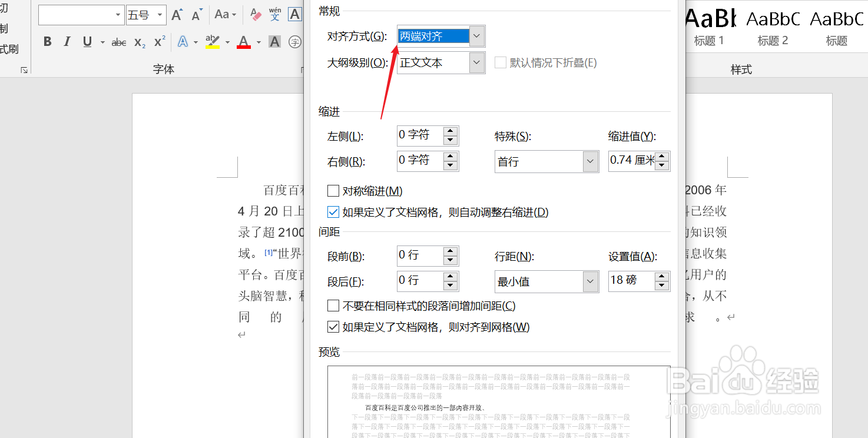The height and width of the screenshot is (438, 868).
Task: Apply strikethrough (abc) formatting
Action: coord(119,42)
